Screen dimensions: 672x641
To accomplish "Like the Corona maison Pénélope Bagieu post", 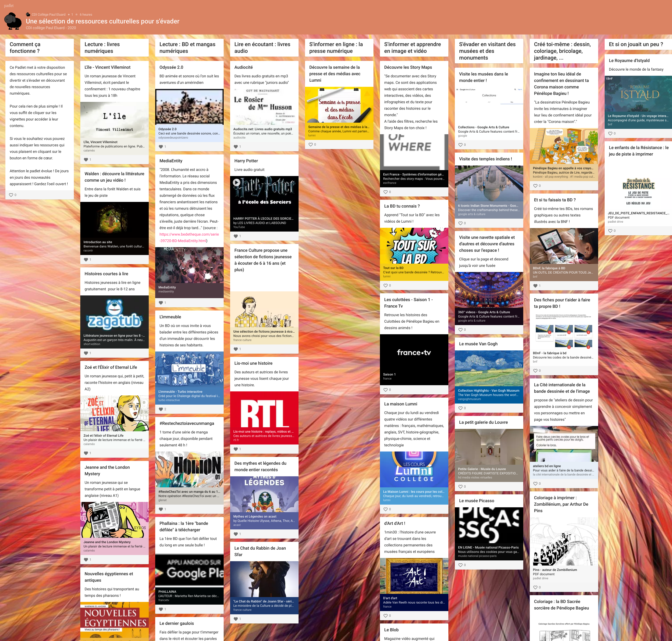I will [x=535, y=186].
